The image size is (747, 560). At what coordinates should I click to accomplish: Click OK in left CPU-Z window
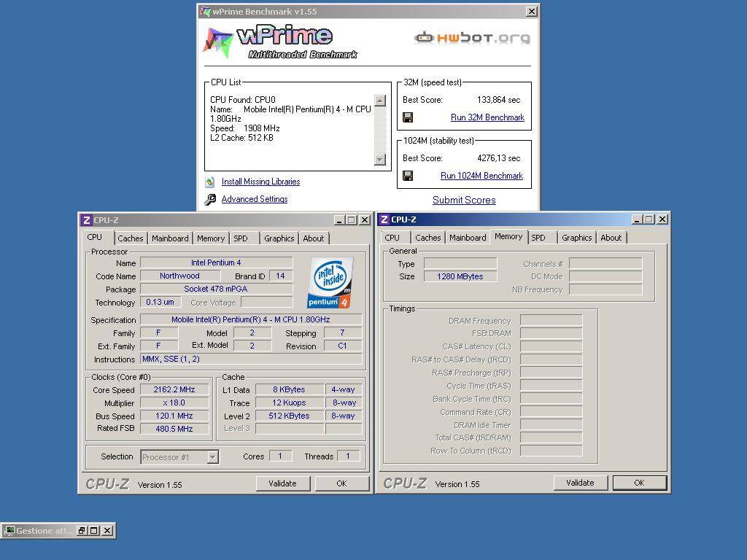point(341,484)
